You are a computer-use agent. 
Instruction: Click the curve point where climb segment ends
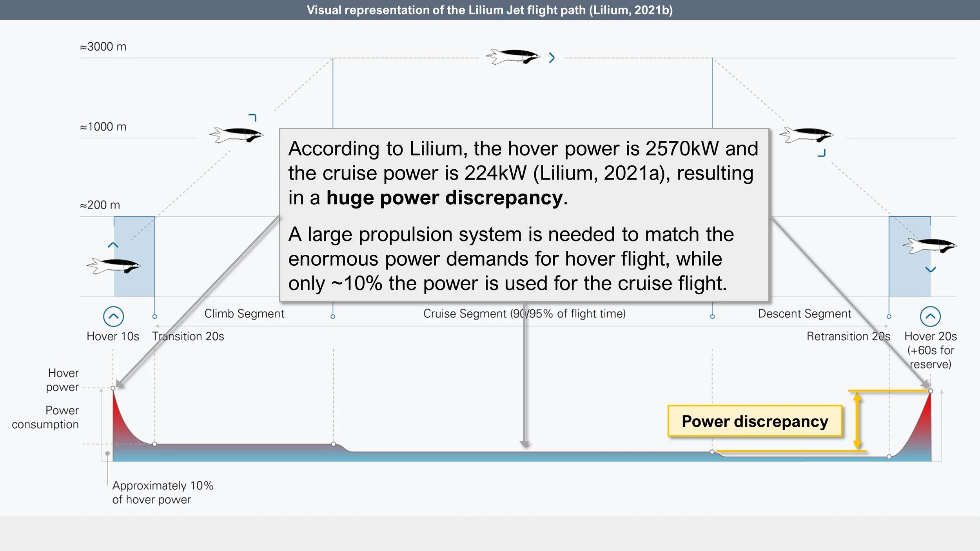[334, 444]
